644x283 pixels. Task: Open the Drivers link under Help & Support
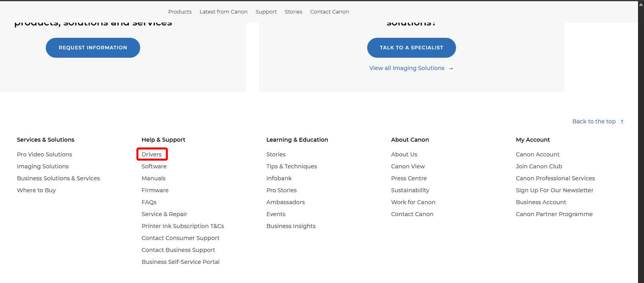152,154
